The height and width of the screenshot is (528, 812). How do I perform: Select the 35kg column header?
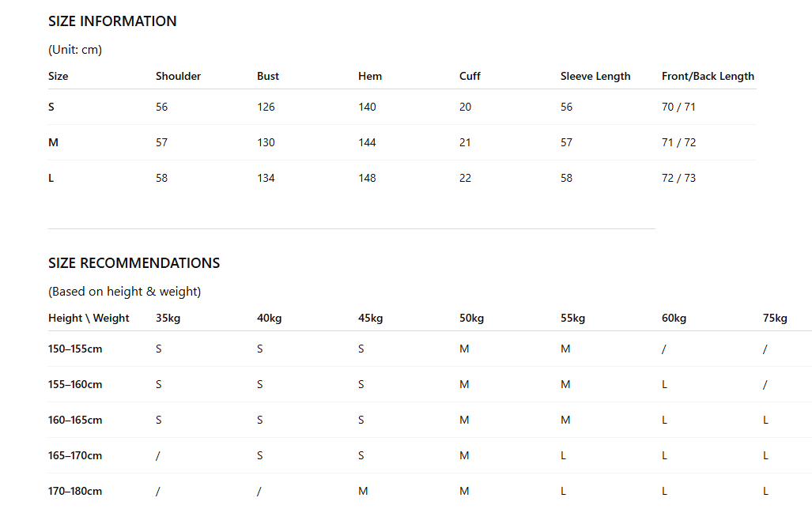click(168, 318)
